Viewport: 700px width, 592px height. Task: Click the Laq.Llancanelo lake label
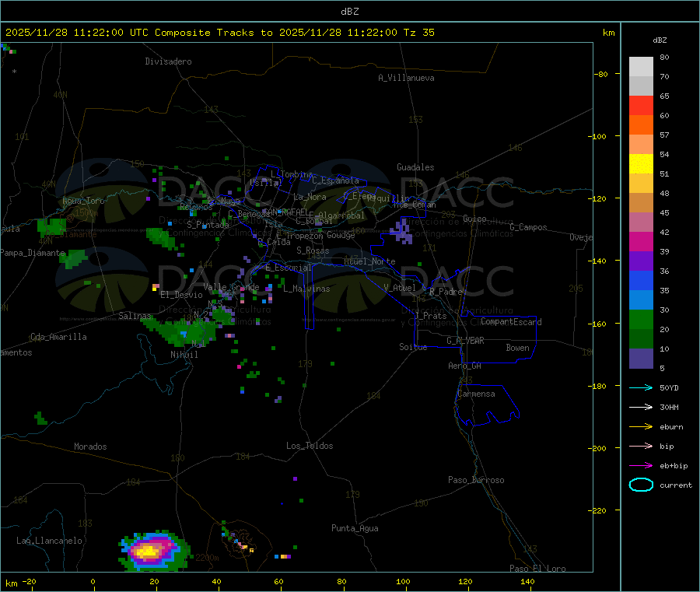point(49,541)
